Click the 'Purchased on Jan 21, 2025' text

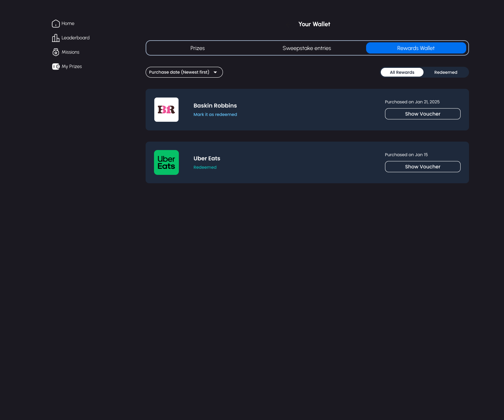tap(412, 102)
